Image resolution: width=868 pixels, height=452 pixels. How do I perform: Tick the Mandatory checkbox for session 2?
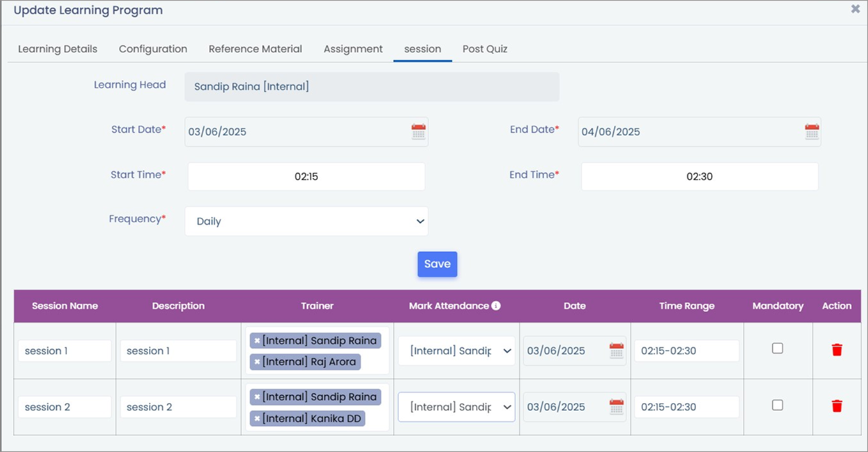tap(777, 405)
